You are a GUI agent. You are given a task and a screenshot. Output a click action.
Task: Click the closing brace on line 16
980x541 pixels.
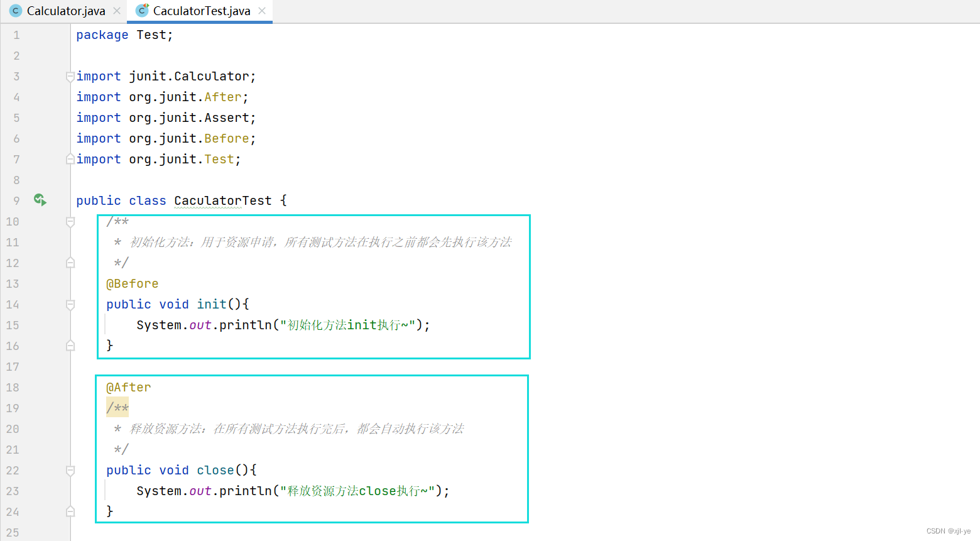pyautogui.click(x=110, y=346)
